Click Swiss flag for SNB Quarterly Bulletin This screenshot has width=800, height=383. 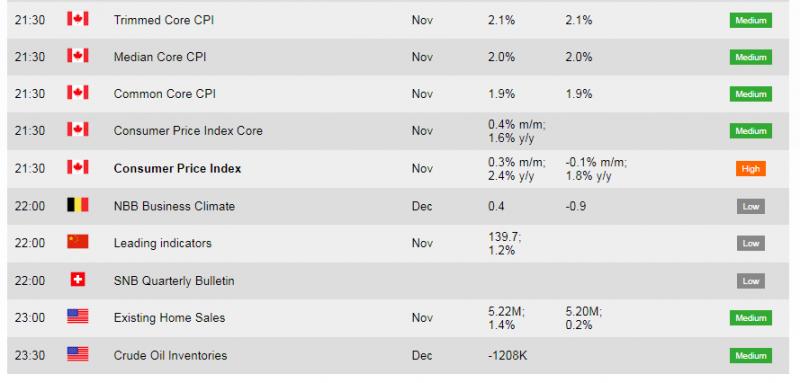(x=78, y=280)
